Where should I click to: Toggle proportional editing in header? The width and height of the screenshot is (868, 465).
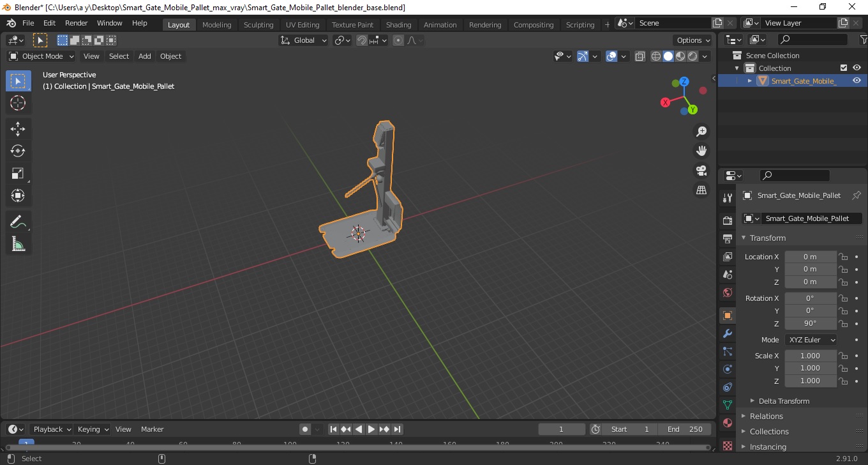(x=398, y=40)
